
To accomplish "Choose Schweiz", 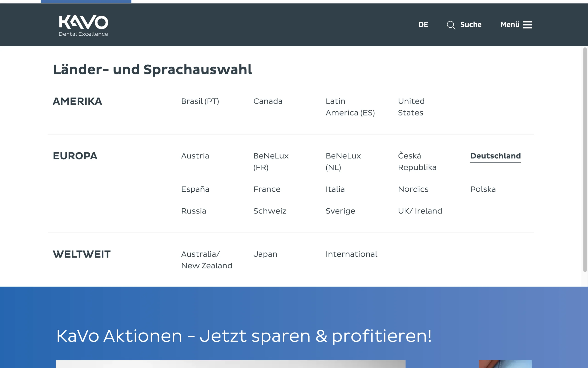I will [x=270, y=211].
